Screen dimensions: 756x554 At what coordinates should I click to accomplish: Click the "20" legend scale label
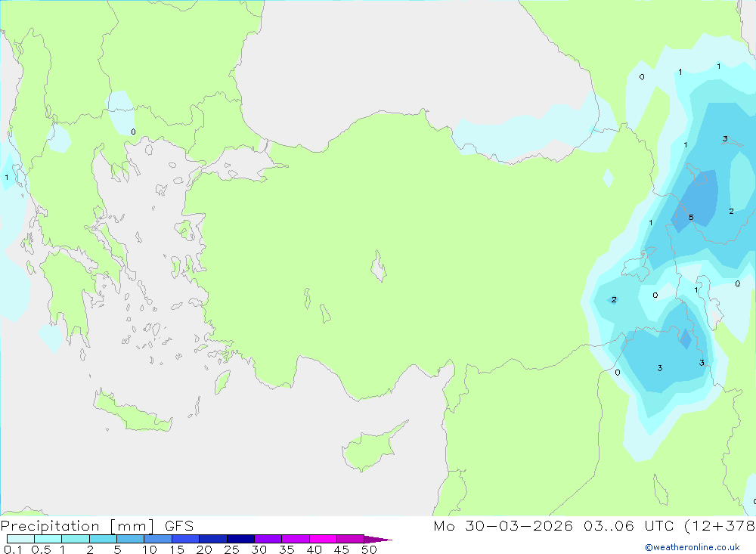[x=204, y=549]
